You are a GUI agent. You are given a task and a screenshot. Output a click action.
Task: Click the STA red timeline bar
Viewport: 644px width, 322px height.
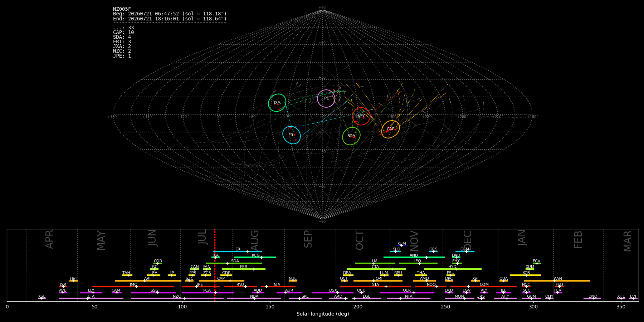coord(375,287)
